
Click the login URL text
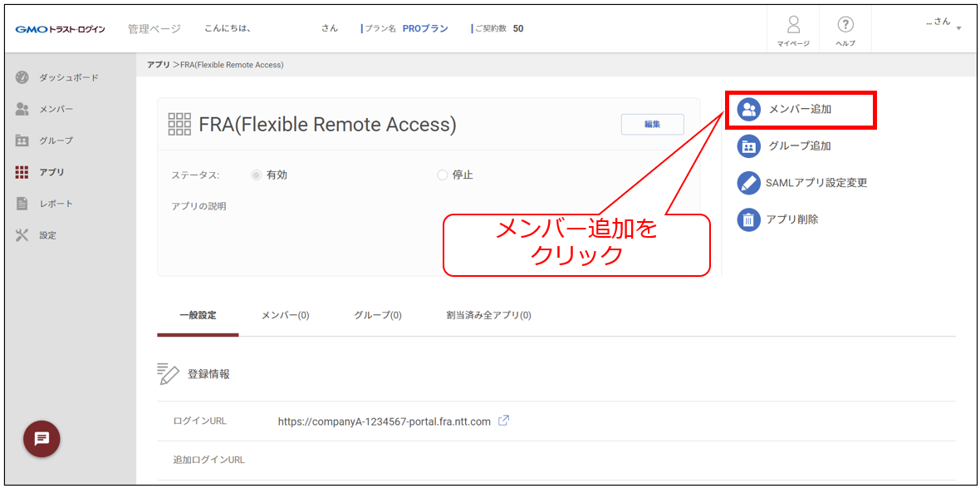[384, 421]
